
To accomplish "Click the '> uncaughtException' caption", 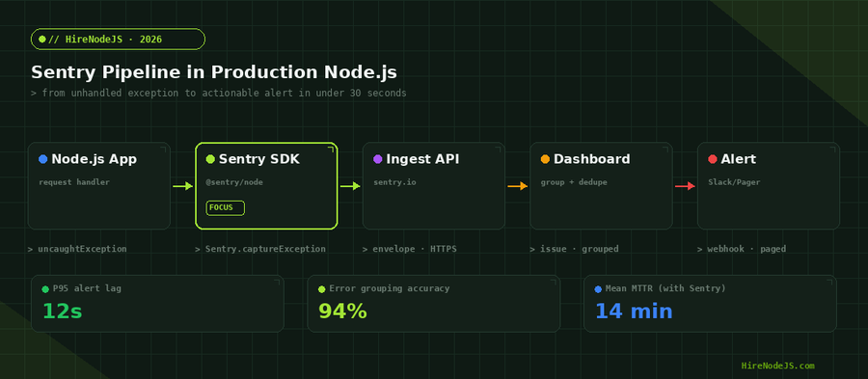I will point(77,249).
